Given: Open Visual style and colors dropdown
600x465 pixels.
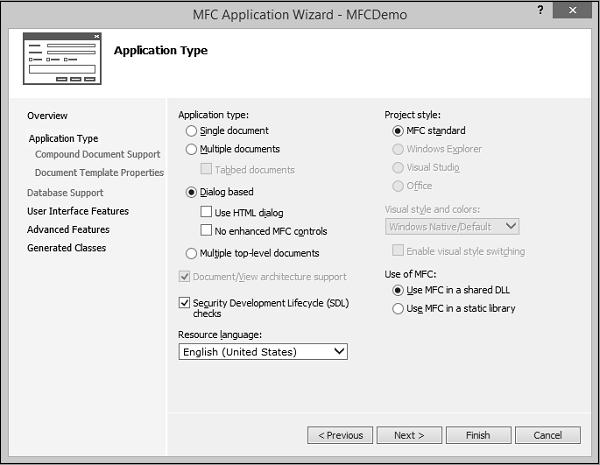Looking at the screenshot, I should click(452, 227).
